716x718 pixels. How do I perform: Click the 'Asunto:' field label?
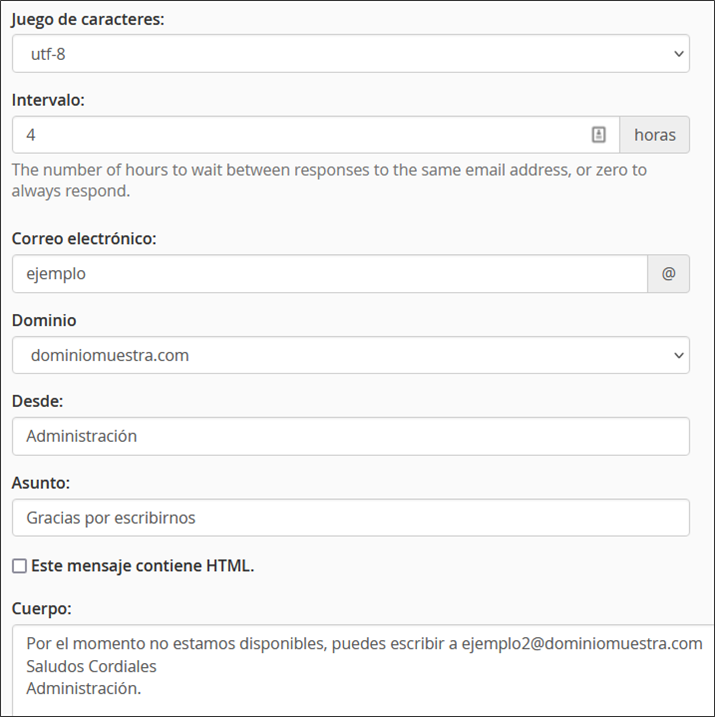[41, 483]
